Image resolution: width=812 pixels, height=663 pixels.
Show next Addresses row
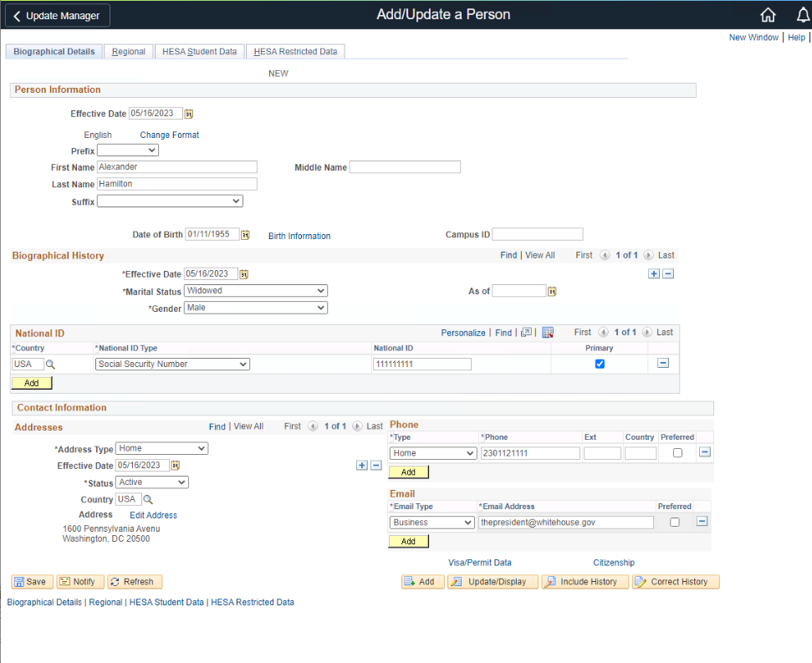(x=357, y=426)
